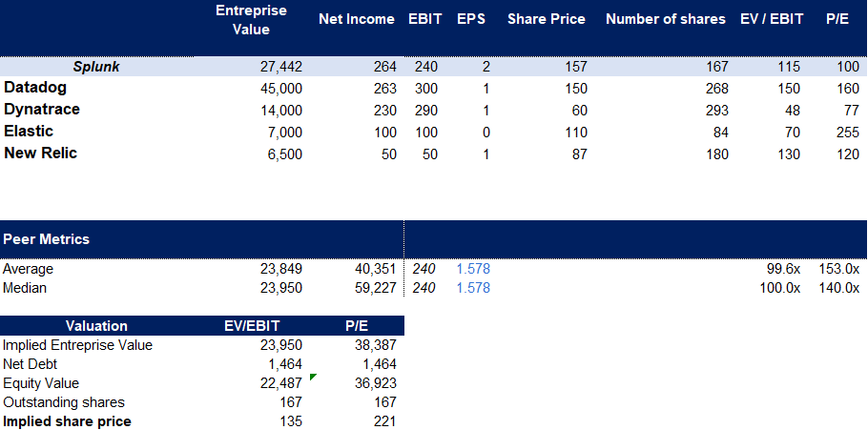Select the EPS column header

pos(471,19)
